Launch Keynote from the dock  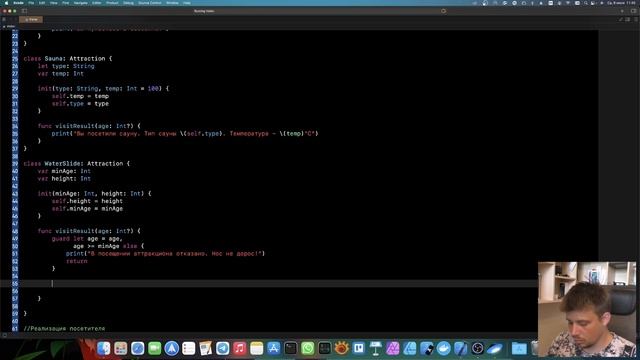376,348
